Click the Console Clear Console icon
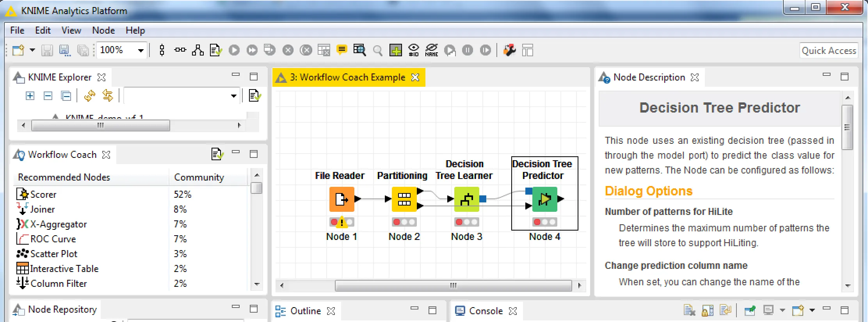 (x=690, y=311)
